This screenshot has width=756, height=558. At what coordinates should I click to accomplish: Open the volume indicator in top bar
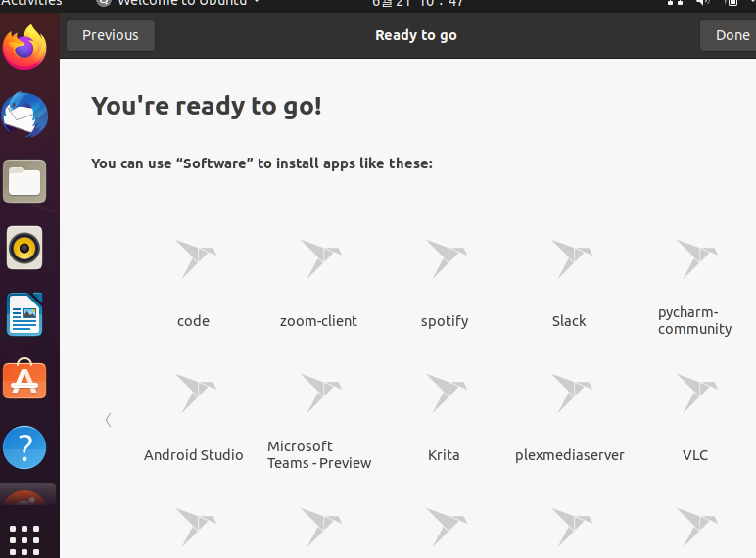click(703, 3)
